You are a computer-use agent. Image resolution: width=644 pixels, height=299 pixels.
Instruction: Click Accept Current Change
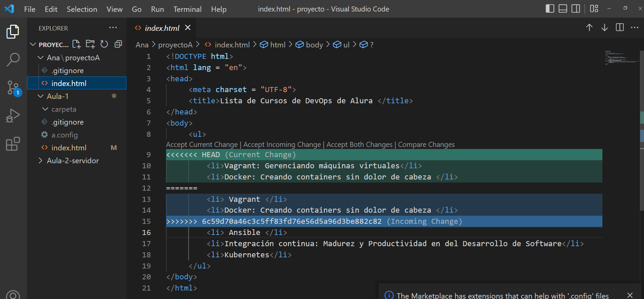(x=202, y=145)
